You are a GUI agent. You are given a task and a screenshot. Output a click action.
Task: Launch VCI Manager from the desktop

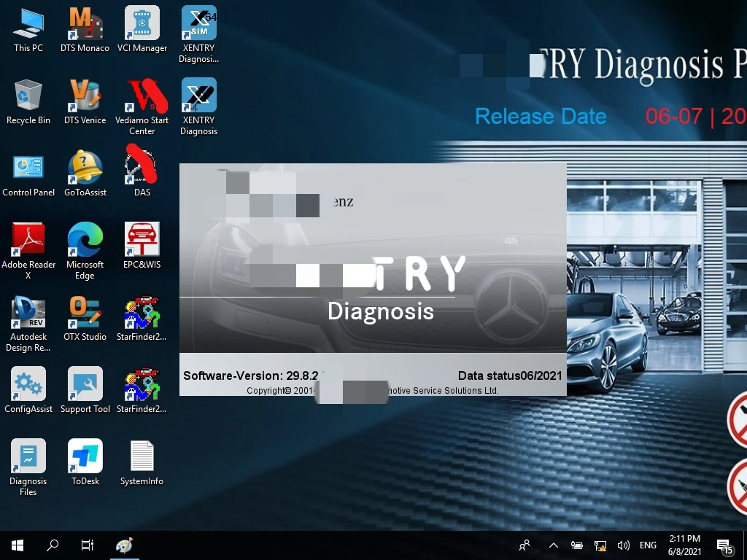[142, 26]
